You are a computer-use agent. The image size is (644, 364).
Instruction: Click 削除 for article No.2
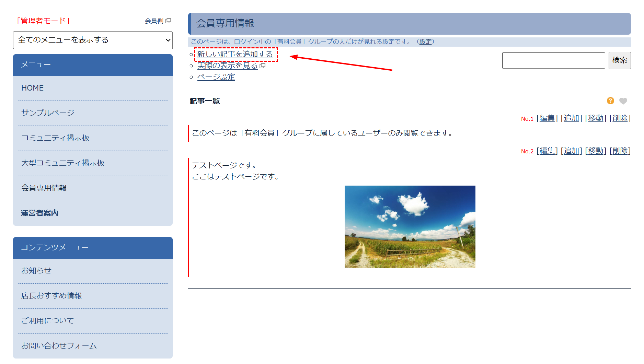[x=620, y=151]
